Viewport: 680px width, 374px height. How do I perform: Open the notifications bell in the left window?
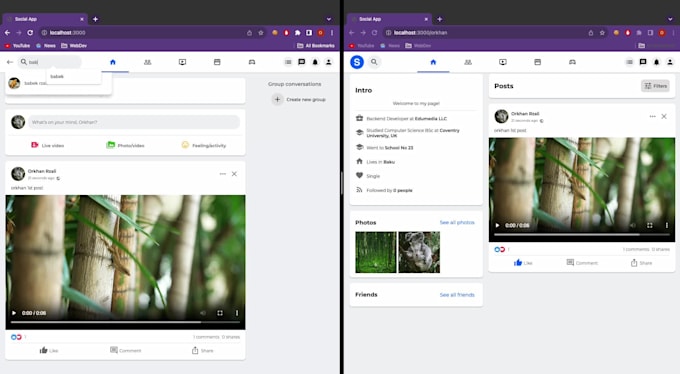[x=315, y=62]
